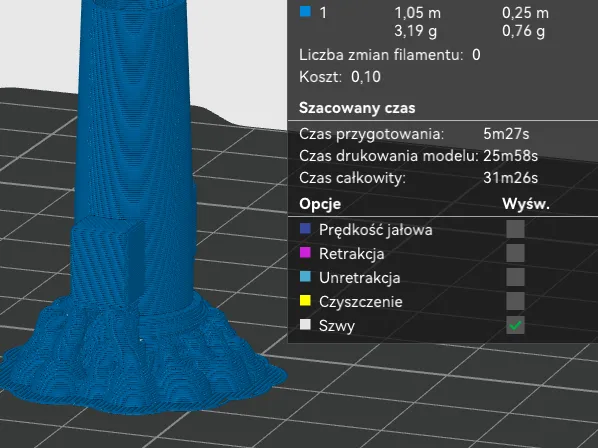Screen dimensions: 598x448
Task: Click the Prędkość jałowa dark blue swatch
Action: (x=305, y=229)
